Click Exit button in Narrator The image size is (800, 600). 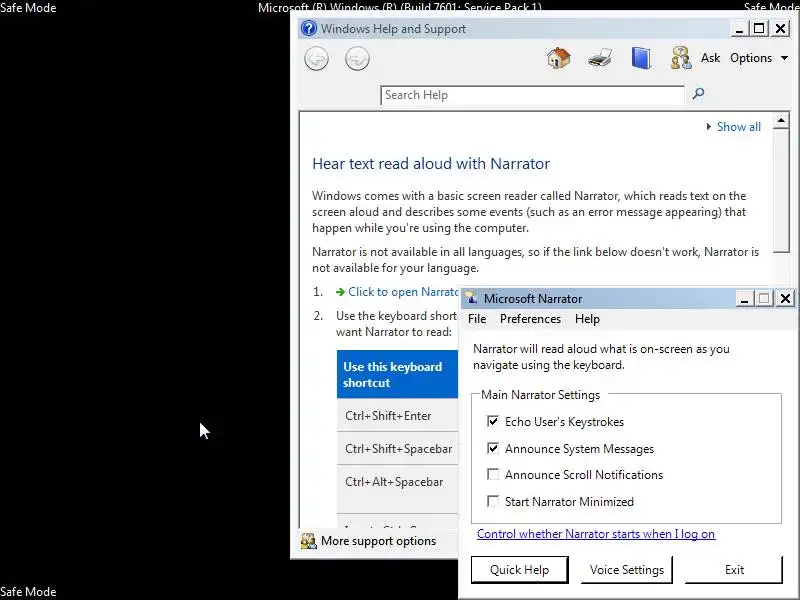[734, 569]
